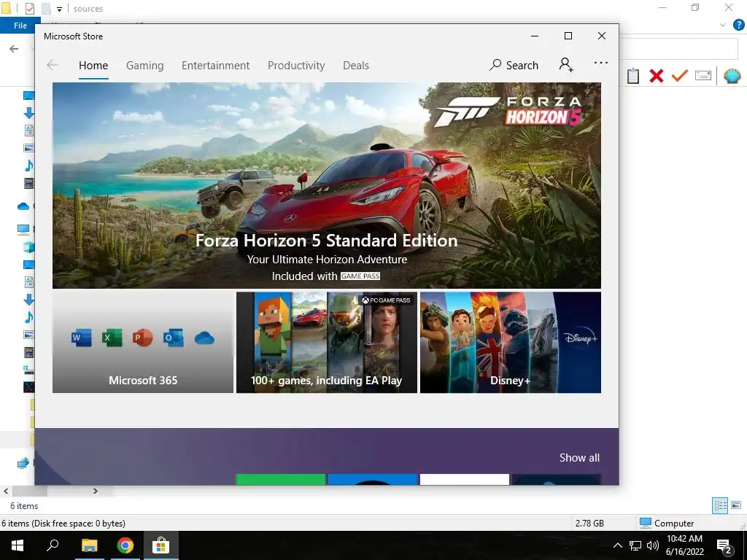Select the OneDrive cloud icon in Explorer sidebar
The width and height of the screenshot is (747, 560).
(x=23, y=206)
